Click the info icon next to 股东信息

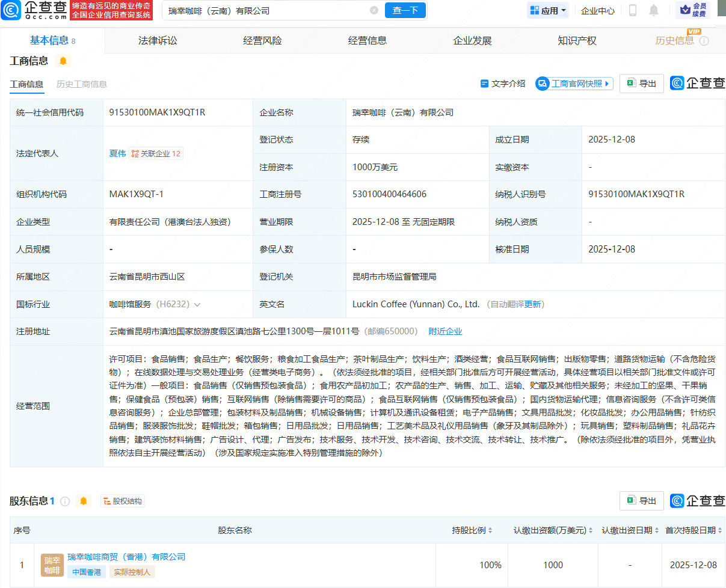coord(65,501)
